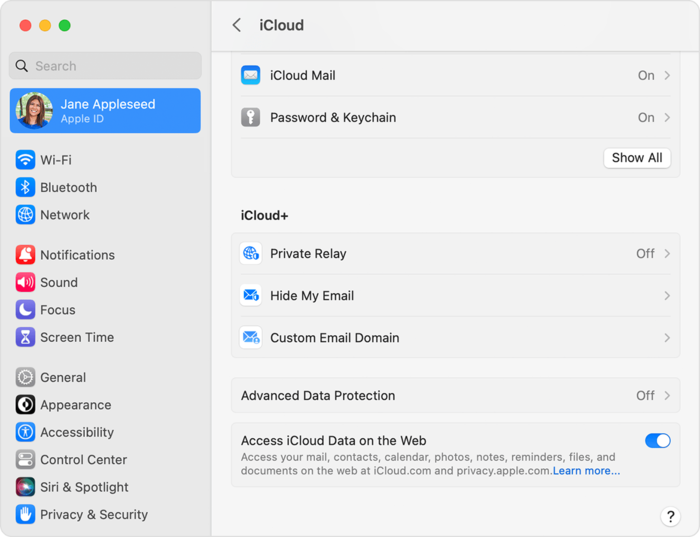Open help with the question mark button
The image size is (700, 537).
tap(670, 516)
